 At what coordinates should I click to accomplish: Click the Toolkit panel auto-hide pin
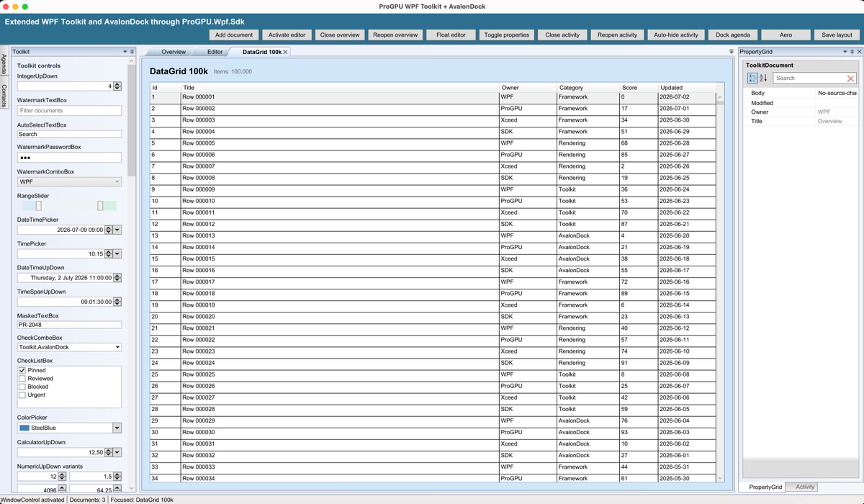tap(132, 52)
